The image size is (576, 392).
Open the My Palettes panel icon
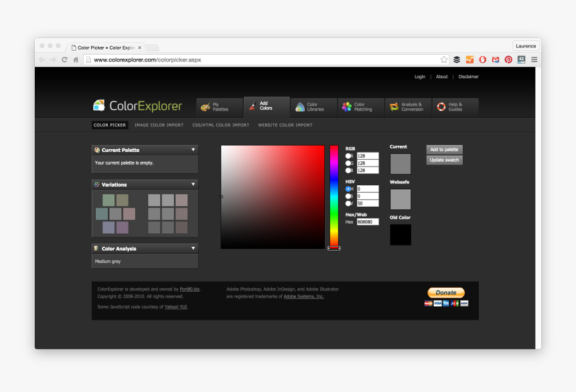(205, 107)
